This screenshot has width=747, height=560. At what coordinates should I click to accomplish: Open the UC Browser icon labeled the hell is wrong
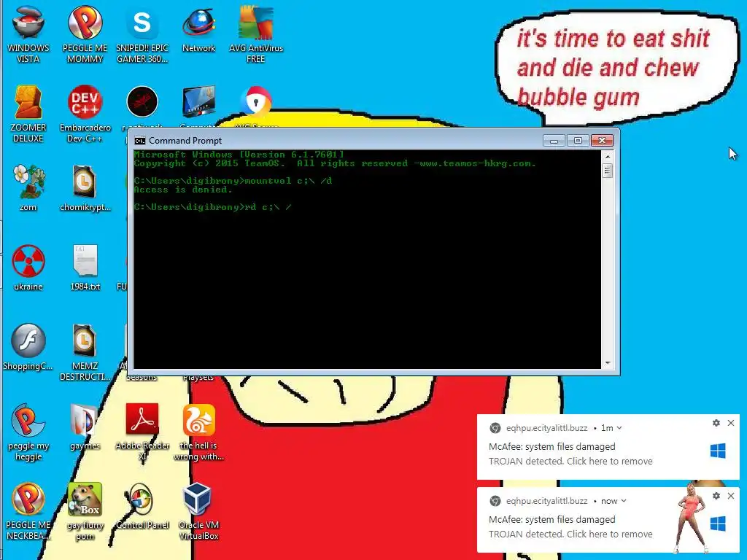point(198,432)
